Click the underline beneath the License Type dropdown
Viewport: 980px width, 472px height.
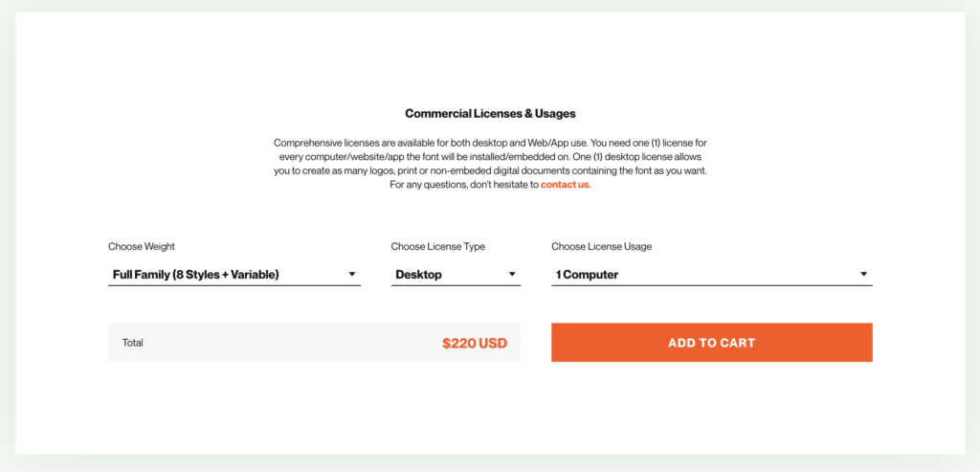click(x=456, y=285)
